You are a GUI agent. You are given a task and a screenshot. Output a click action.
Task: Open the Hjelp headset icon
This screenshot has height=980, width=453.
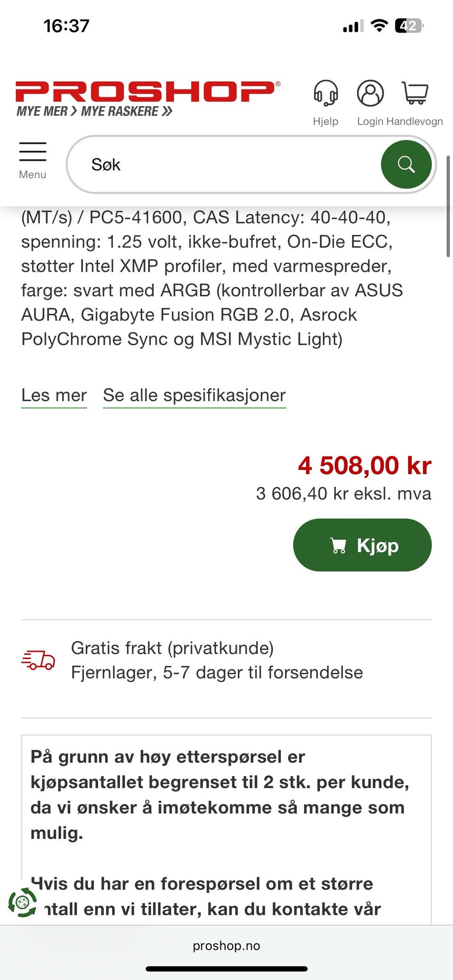(x=326, y=93)
